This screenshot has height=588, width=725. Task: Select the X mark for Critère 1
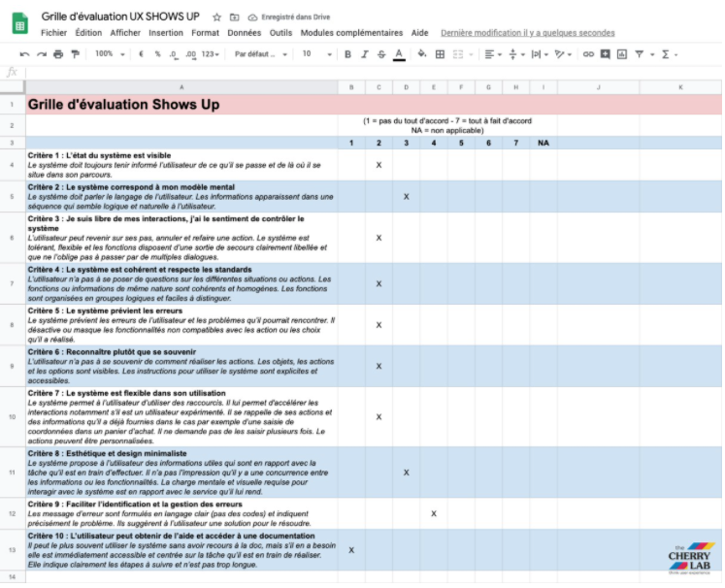379,165
